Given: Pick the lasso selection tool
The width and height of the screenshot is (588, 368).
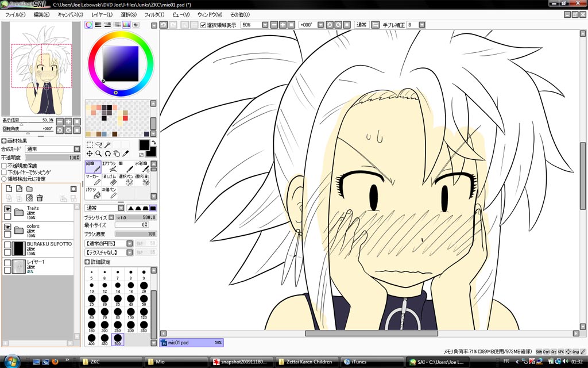Looking at the screenshot, I should click(99, 145).
